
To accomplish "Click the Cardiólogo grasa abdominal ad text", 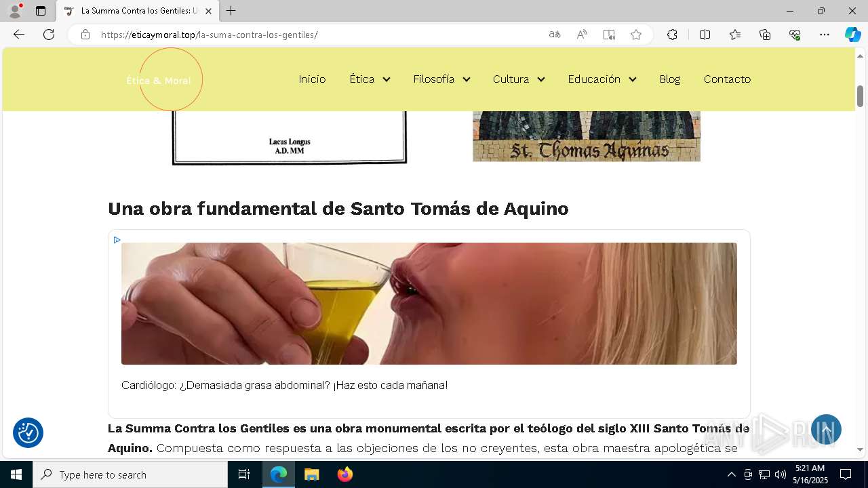I will 284,385.
